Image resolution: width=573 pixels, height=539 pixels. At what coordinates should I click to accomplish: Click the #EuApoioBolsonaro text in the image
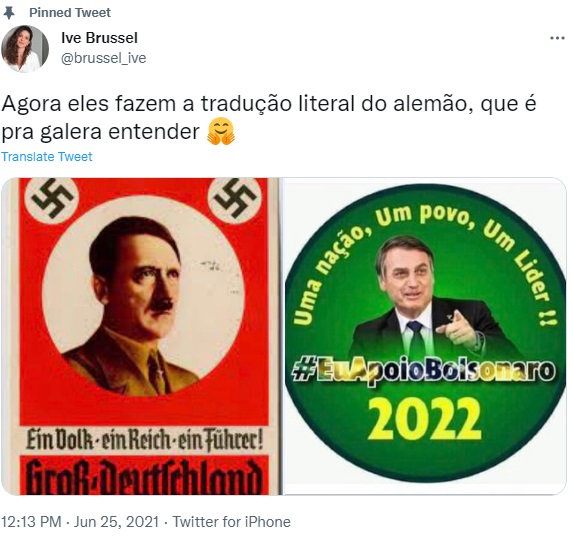click(424, 371)
